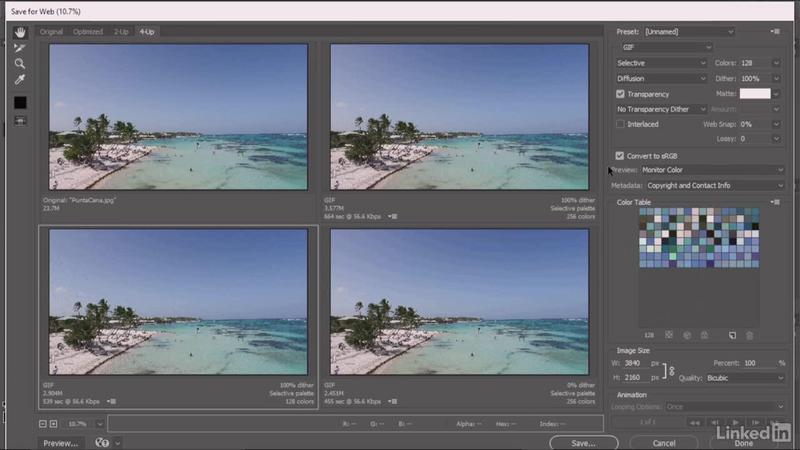
Task: Click the animation play button
Action: (735, 422)
